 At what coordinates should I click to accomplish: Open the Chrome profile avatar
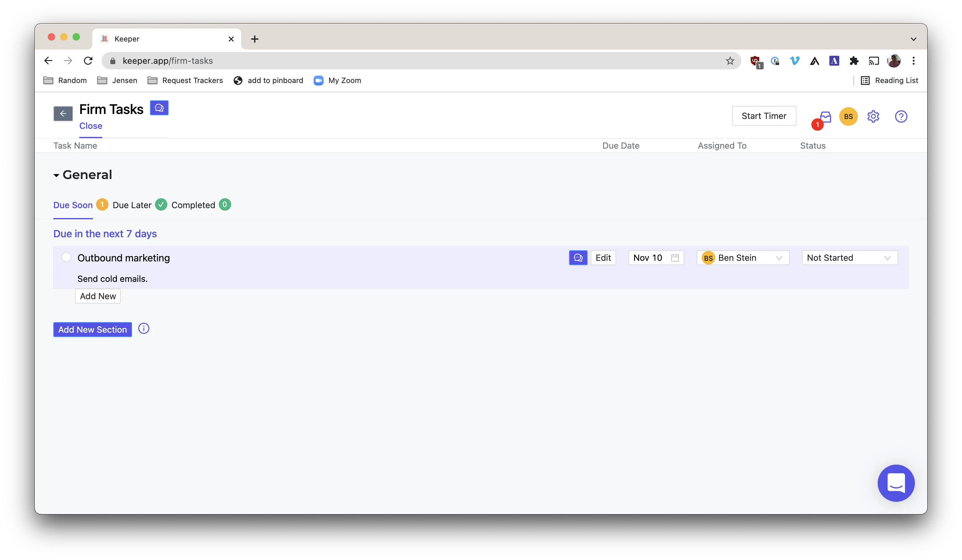894,61
